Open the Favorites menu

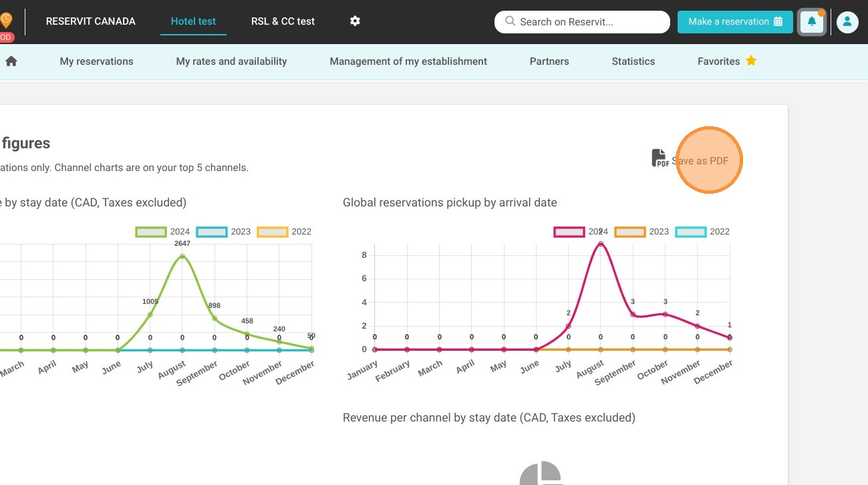[727, 61]
